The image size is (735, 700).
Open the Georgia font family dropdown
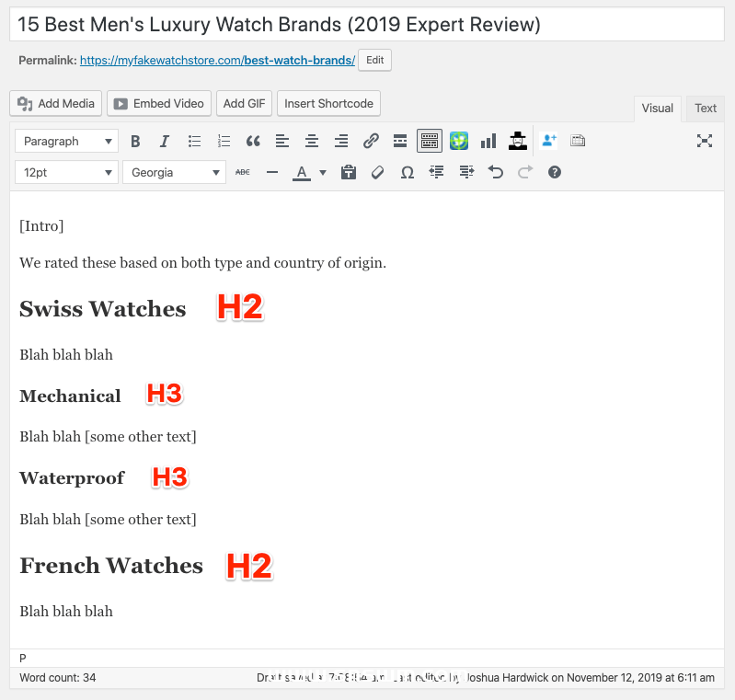coord(174,172)
